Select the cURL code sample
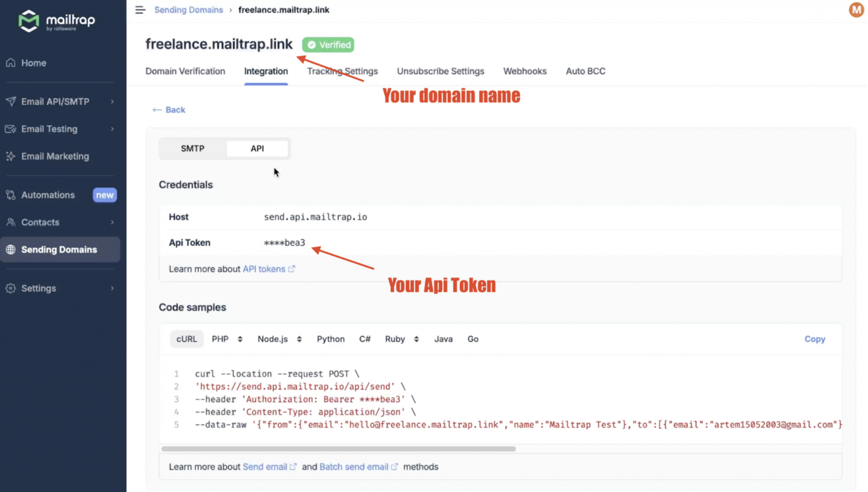Image resolution: width=868 pixels, height=492 pixels. point(187,339)
